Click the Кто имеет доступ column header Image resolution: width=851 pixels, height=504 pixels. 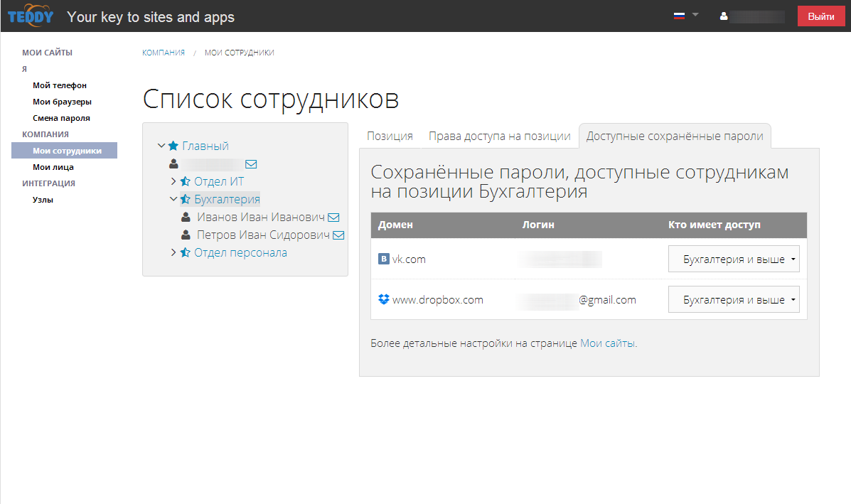coord(714,225)
